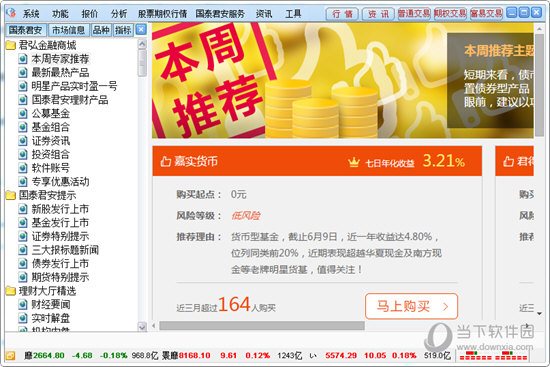This screenshot has height=367, width=550.
Task: Switch to the 品种 sidebar tab
Action: (101, 30)
